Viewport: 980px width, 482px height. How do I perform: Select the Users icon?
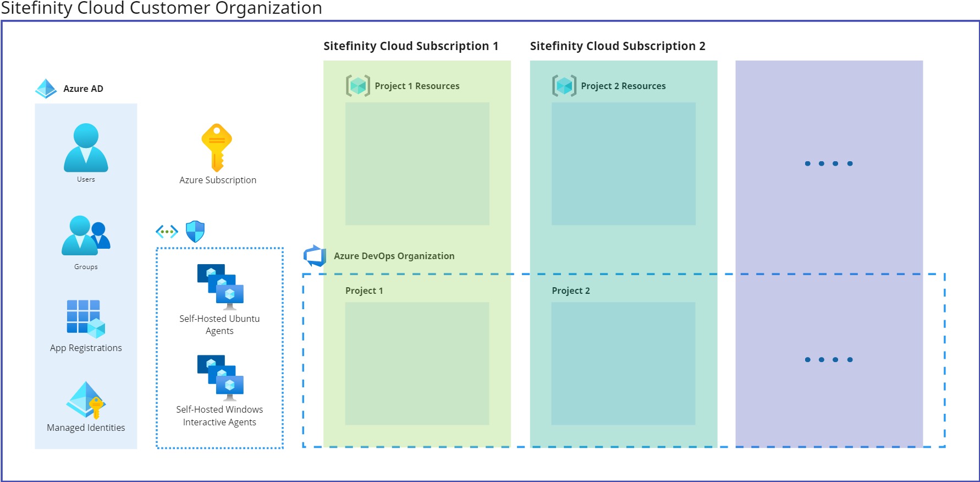coord(86,147)
